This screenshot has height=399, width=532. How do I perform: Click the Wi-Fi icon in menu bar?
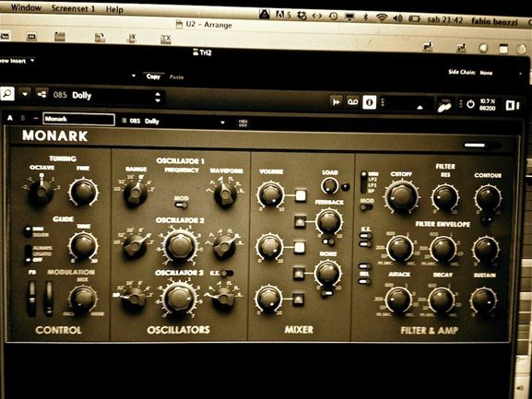(382, 18)
